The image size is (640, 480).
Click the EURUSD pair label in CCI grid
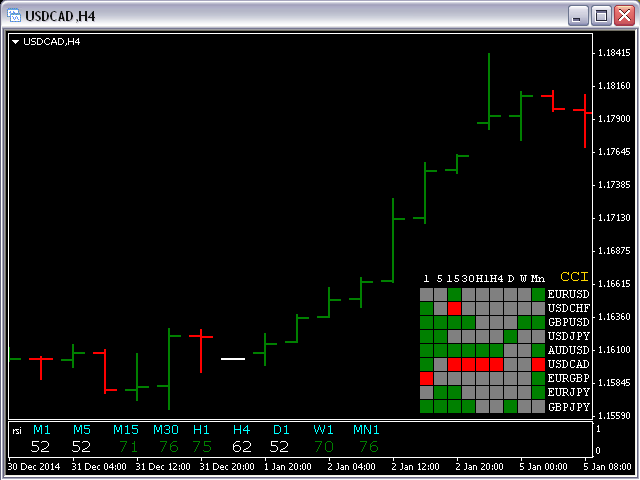(569, 294)
